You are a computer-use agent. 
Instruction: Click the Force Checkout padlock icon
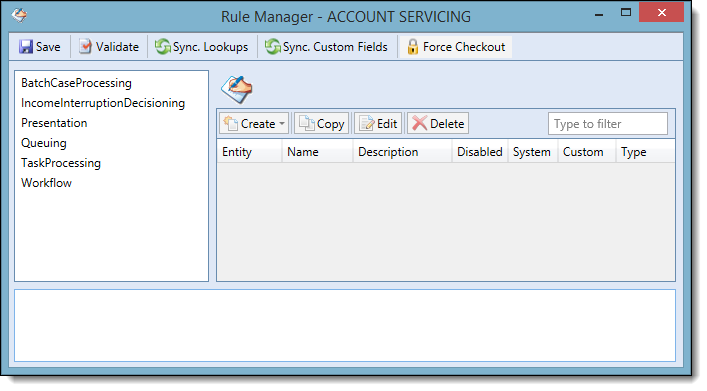pyautogui.click(x=412, y=46)
